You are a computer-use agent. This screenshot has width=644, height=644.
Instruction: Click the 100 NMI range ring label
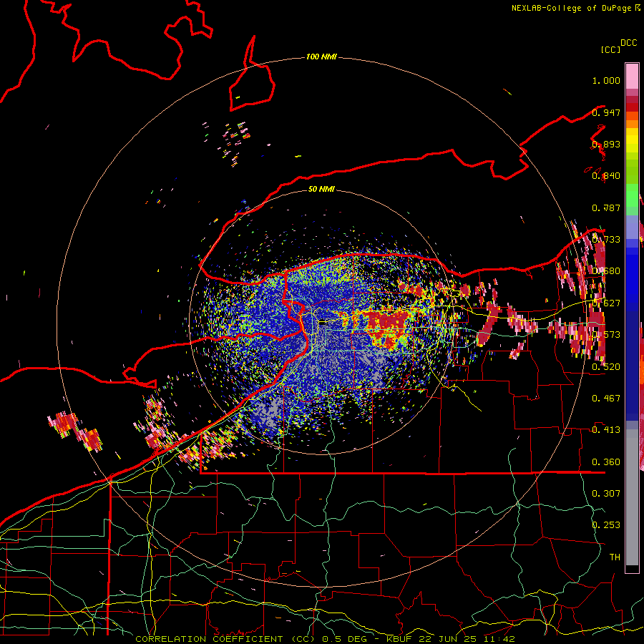coord(321,57)
